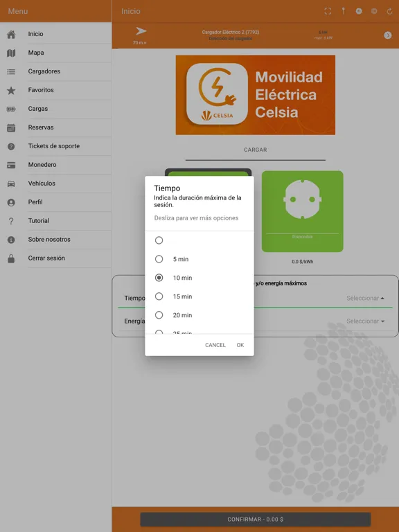
Task: Click the navigation arrow showing 70 m
Action: (141, 32)
